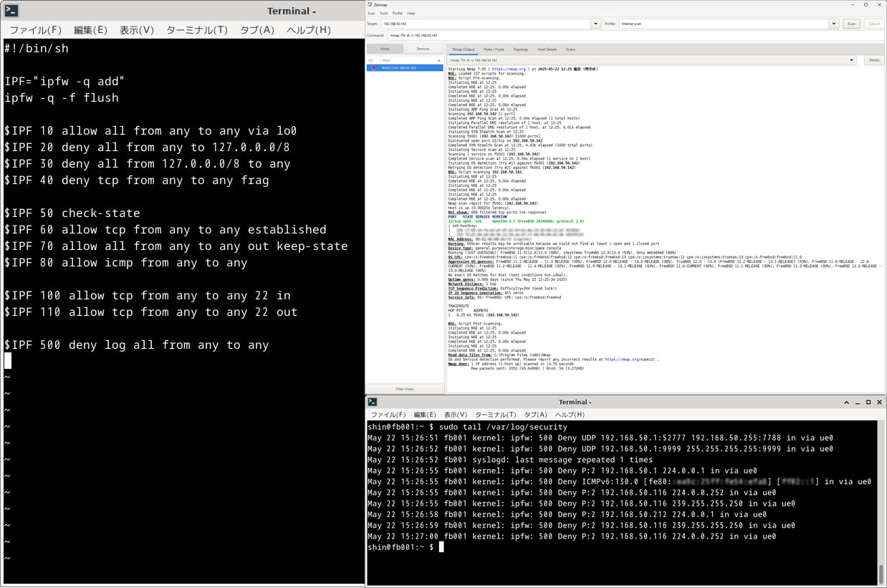Click the terminal icon in left window titlebar

(x=11, y=11)
